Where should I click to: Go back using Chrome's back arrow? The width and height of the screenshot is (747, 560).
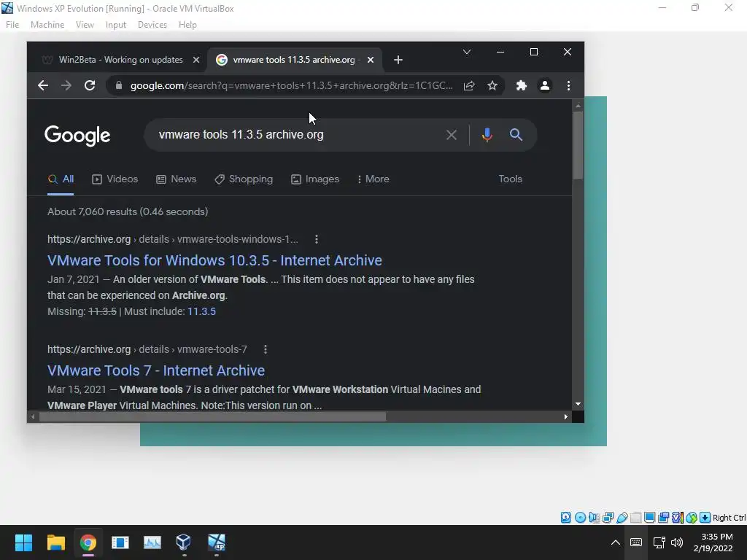point(43,85)
